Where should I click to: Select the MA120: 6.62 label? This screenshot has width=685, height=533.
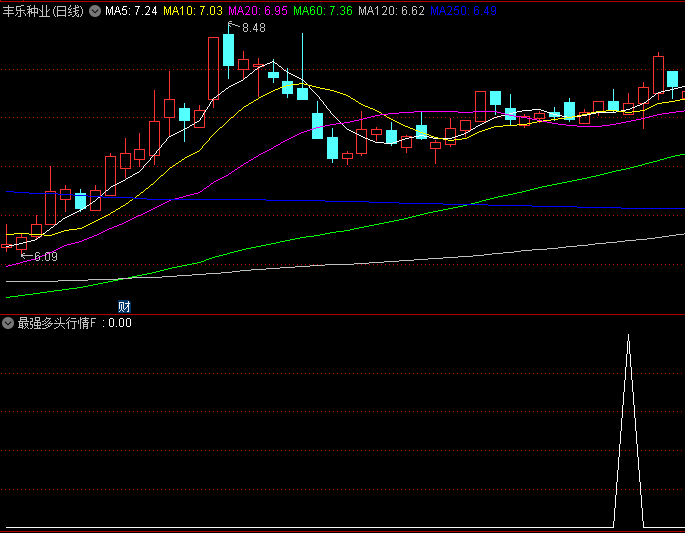391,11
